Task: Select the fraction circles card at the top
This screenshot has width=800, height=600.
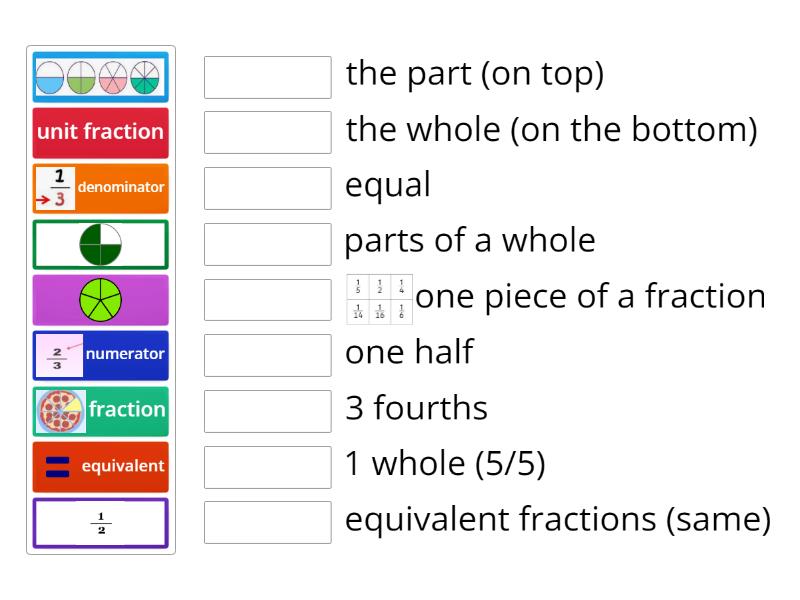Action: [100, 76]
